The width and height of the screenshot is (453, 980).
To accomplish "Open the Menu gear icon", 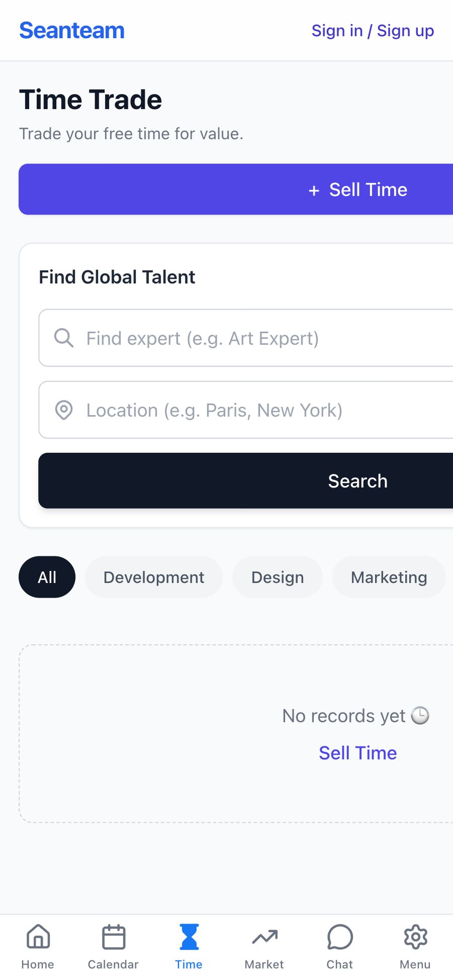I will (x=416, y=937).
